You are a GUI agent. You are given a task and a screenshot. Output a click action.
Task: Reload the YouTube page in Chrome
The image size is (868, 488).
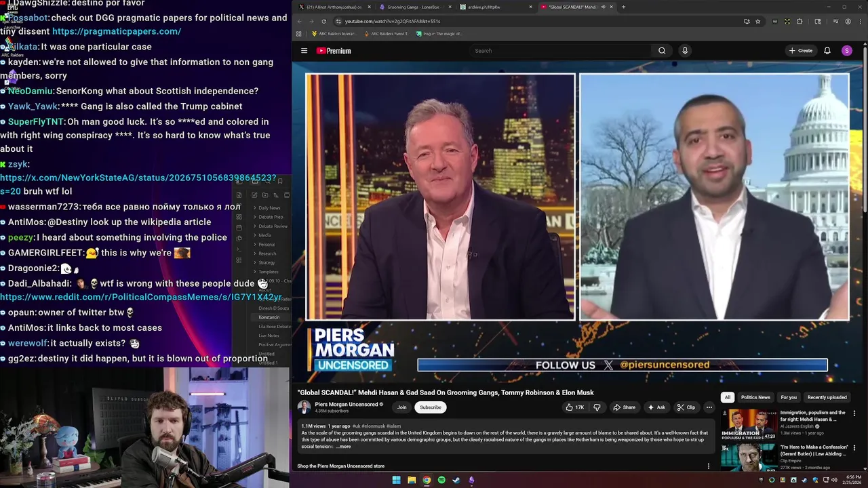click(323, 21)
